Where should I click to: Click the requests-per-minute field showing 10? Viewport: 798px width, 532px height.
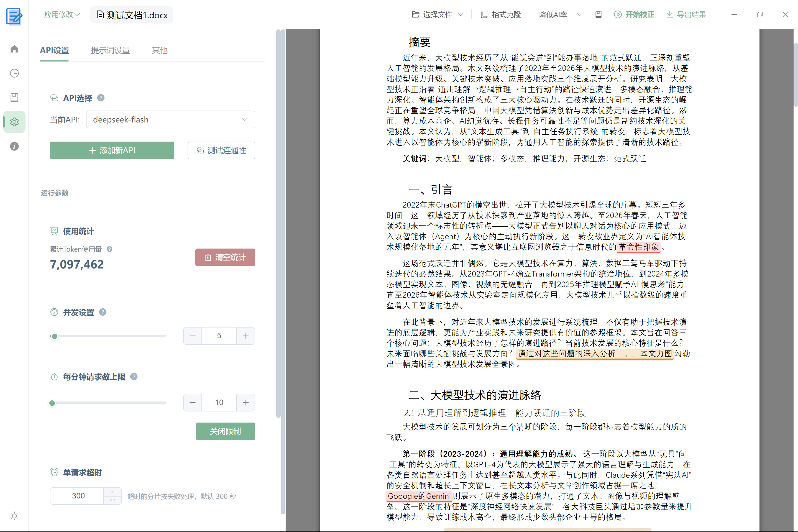[219, 403]
